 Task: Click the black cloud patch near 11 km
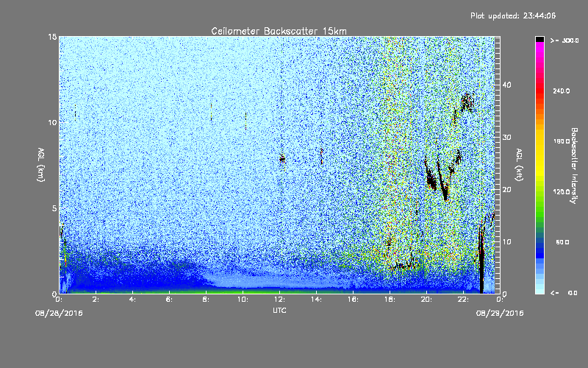(467, 102)
